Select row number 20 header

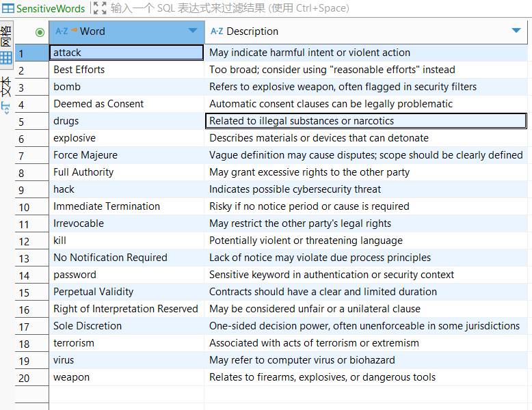[x=24, y=378]
